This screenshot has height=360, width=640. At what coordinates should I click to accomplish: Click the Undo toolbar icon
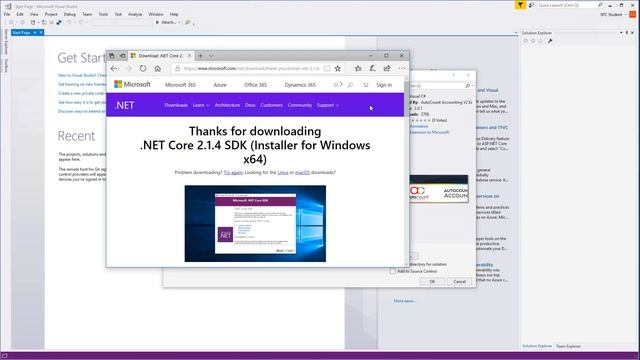69,22
